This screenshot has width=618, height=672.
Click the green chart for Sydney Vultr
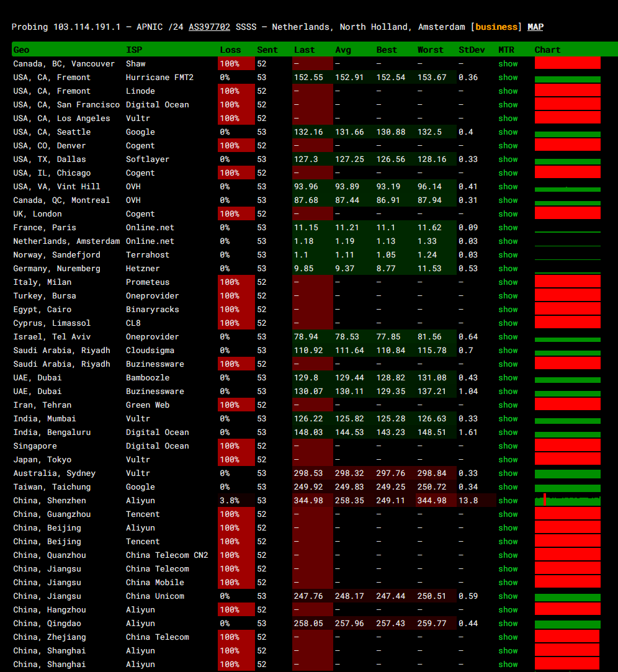tap(567, 474)
